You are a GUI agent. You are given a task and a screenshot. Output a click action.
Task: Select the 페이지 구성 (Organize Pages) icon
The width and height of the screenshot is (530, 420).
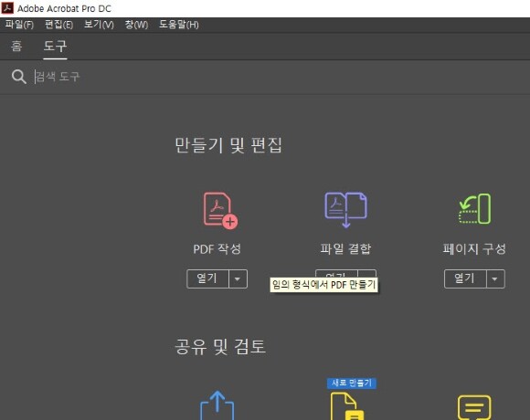click(474, 209)
